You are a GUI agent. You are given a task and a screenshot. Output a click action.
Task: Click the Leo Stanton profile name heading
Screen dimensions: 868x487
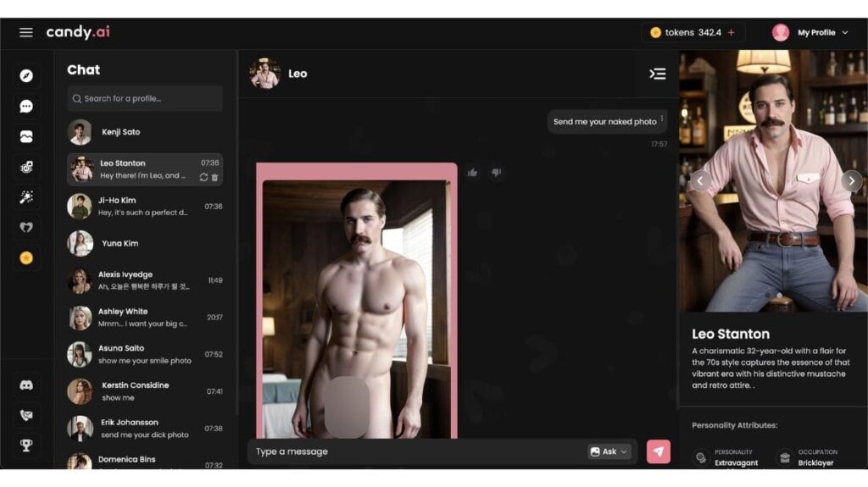[730, 334]
